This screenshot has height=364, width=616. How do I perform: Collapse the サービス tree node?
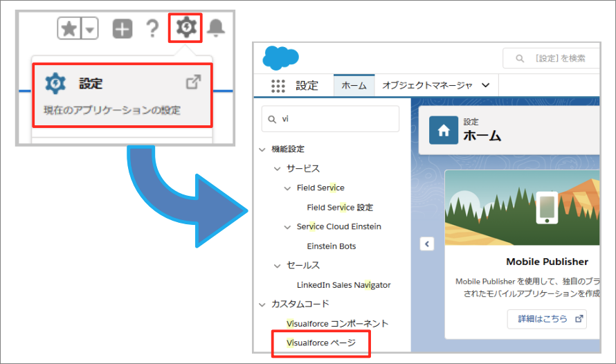point(278,169)
